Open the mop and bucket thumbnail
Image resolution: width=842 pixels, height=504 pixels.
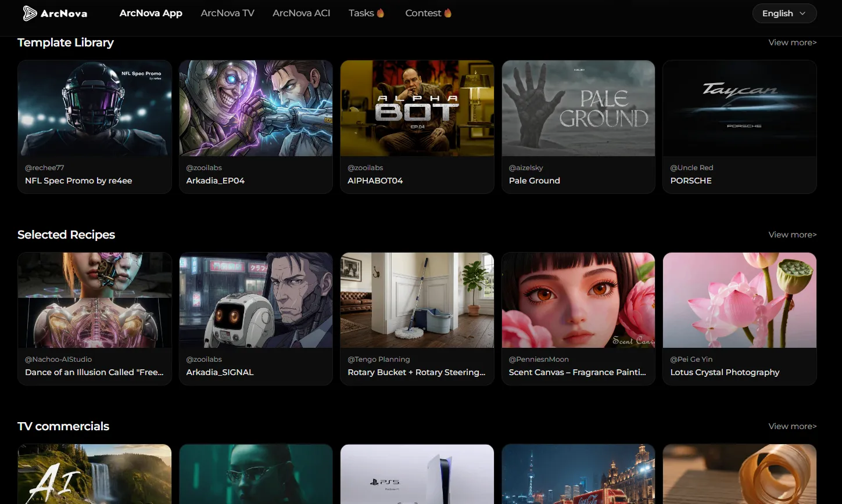[417, 300]
